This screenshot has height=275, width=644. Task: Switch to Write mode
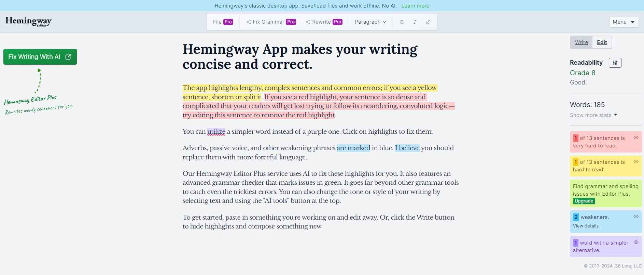click(581, 42)
